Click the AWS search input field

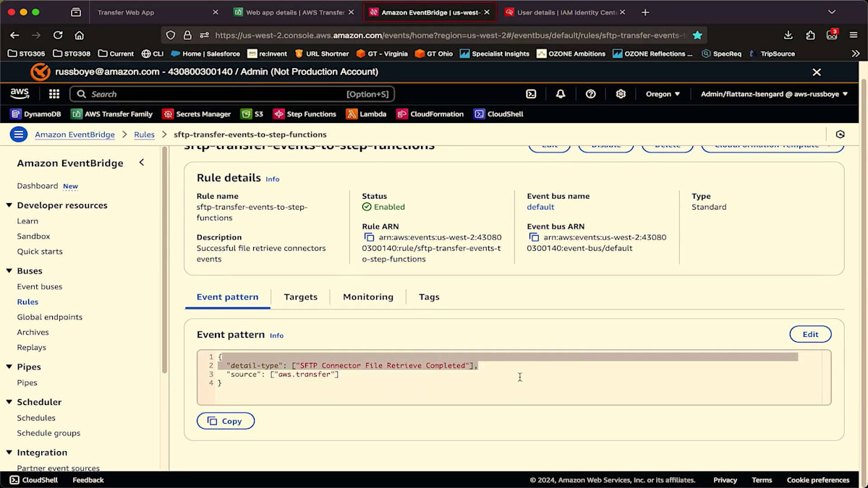(231, 94)
